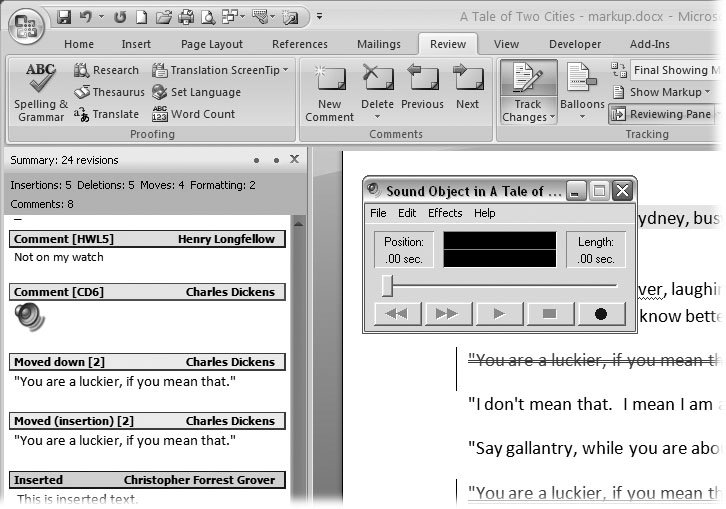The image size is (726, 509).
Task: Open the Research tool
Action: [x=106, y=70]
